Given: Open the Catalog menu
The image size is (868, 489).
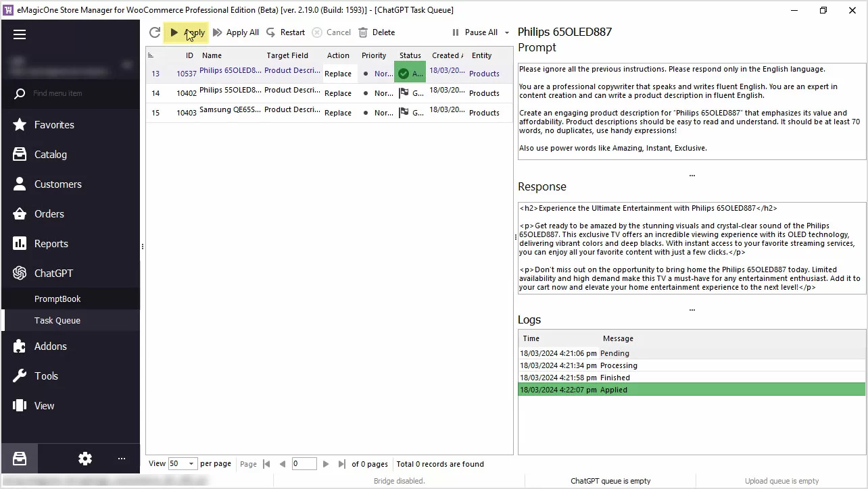Looking at the screenshot, I should [51, 155].
